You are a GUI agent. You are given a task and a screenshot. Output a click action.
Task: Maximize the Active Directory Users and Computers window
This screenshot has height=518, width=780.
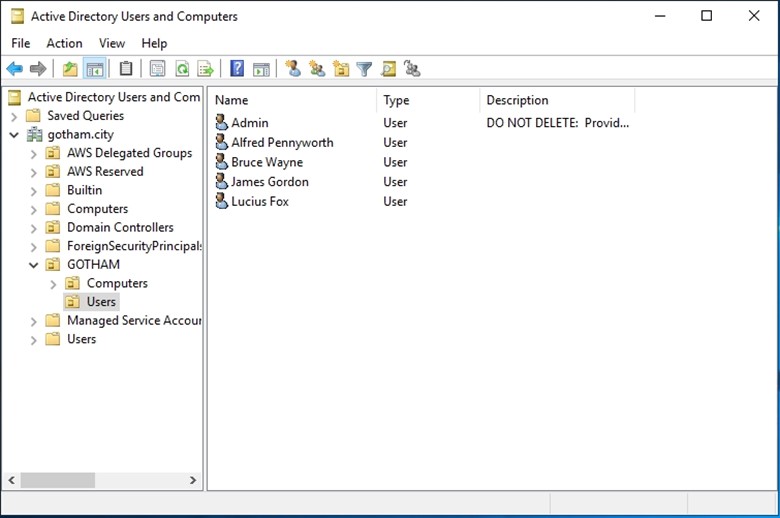[706, 16]
